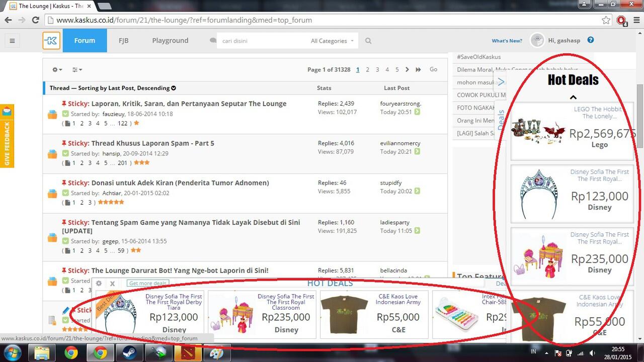Click the Go pagination button
The image size is (644, 362).
[x=433, y=69]
